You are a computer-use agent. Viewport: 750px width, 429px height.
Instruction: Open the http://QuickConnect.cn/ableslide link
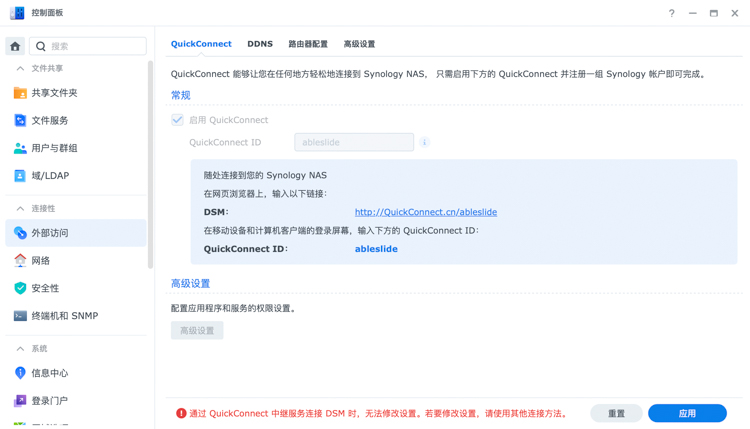(426, 212)
